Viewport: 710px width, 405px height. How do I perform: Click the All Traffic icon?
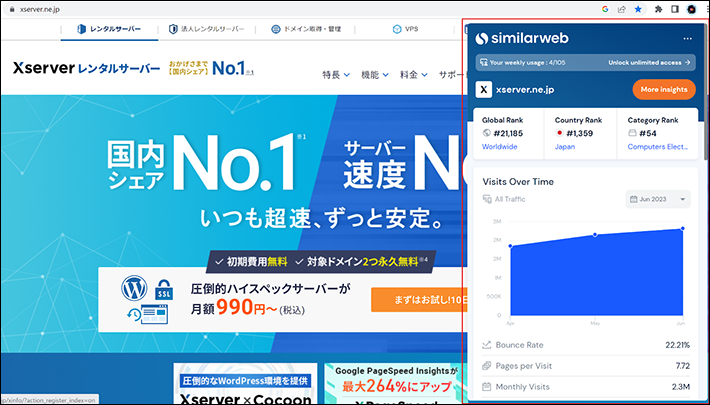coord(487,199)
